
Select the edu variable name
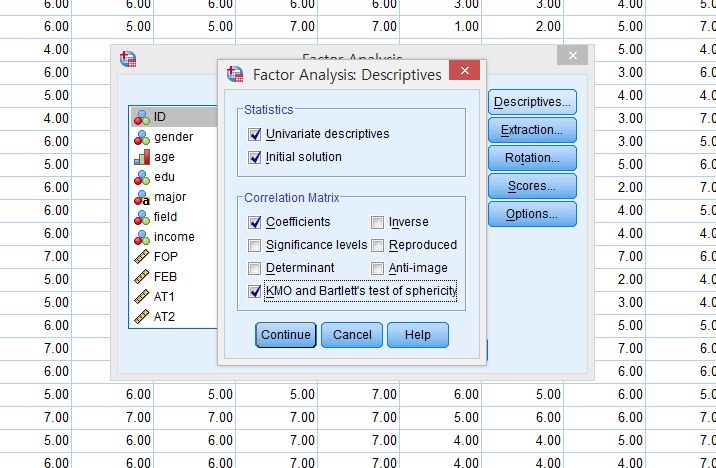click(x=164, y=177)
